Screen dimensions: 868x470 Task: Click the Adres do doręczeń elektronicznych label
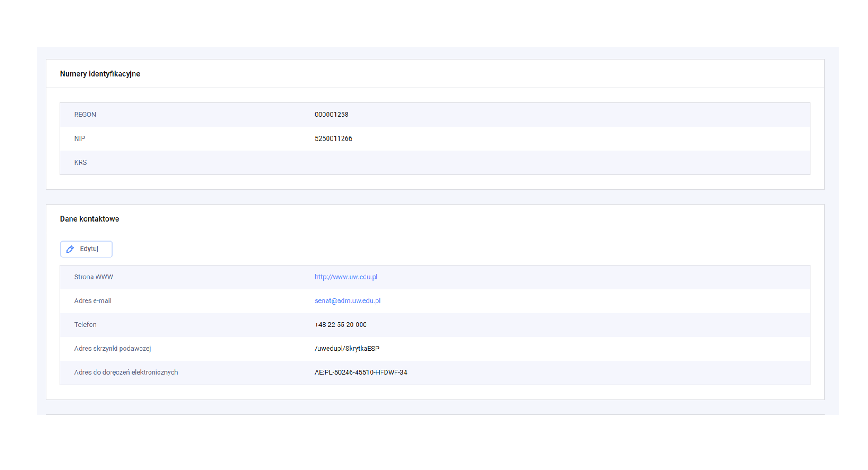(126, 373)
